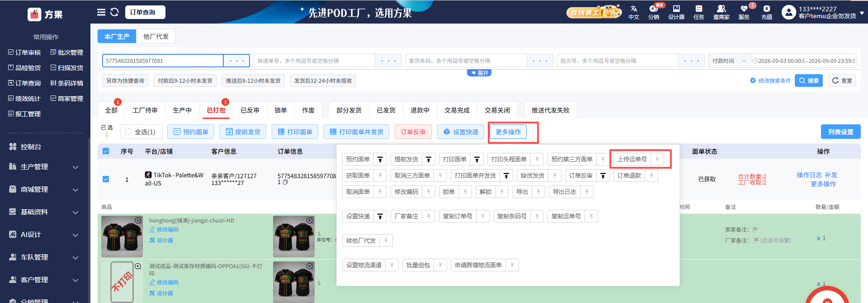
Task: Expand the 车队管理 sidebar menu
Action: [44, 257]
